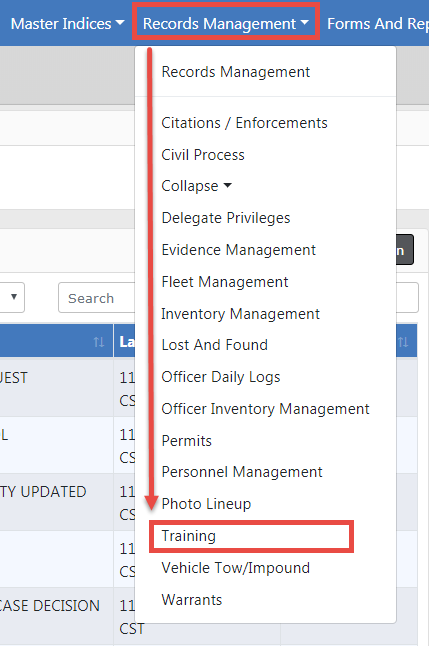The image size is (429, 646).
Task: Go to Fleet Management
Action: click(x=225, y=282)
